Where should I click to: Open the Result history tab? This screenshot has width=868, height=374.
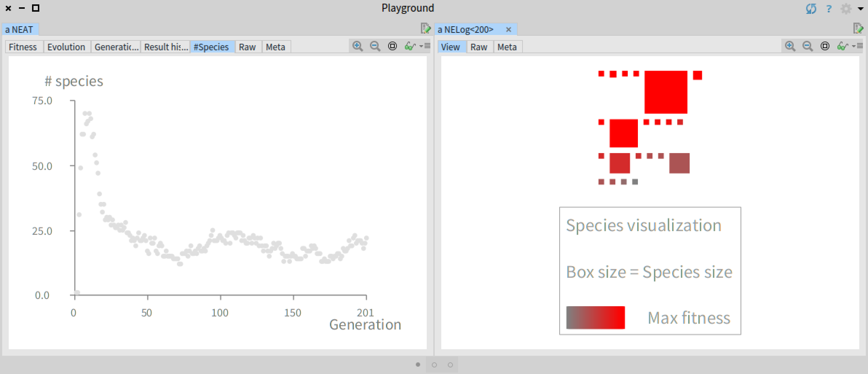(166, 47)
